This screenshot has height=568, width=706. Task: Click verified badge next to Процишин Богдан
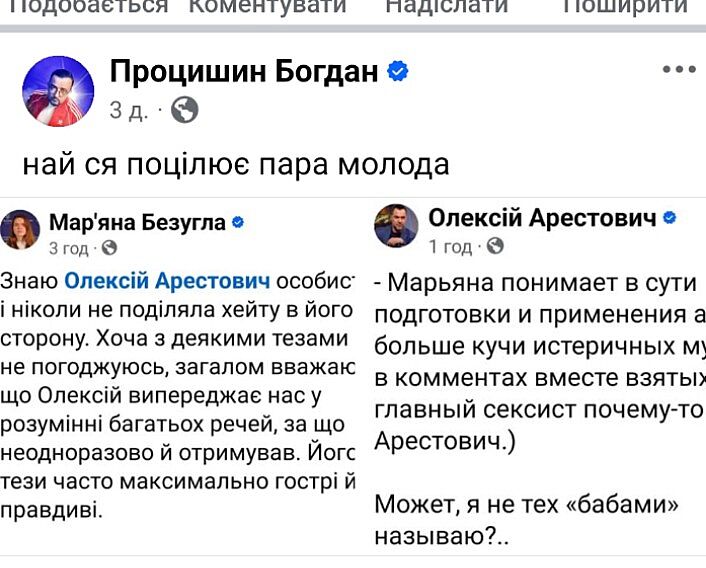(x=398, y=71)
